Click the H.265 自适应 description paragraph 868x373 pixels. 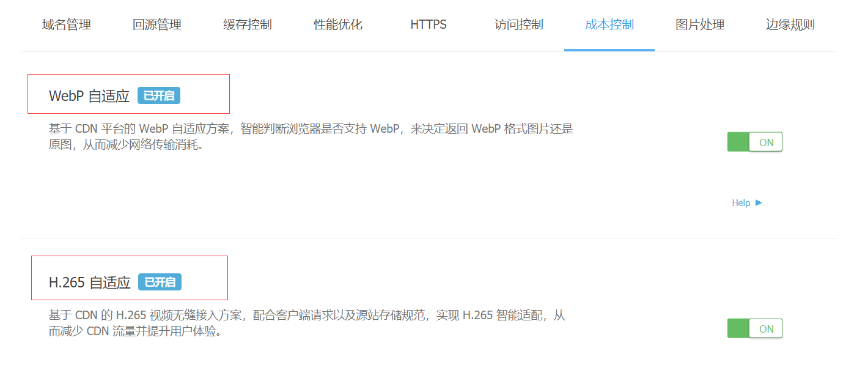click(307, 323)
